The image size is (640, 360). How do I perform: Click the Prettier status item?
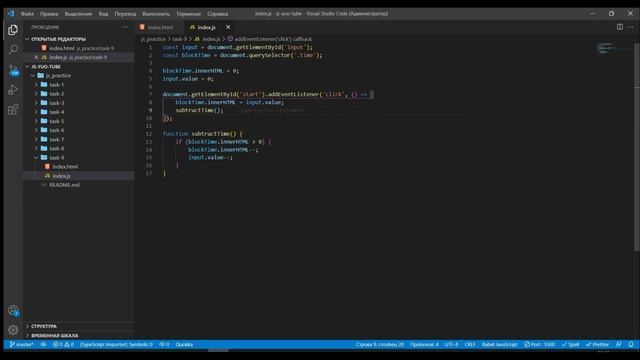point(598,344)
